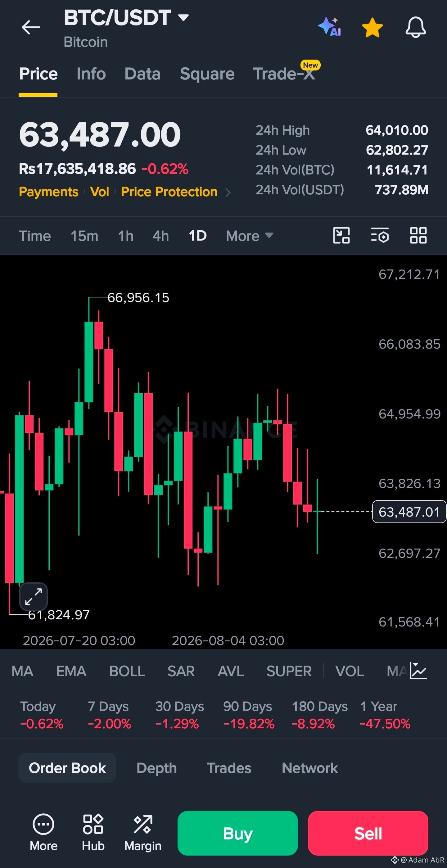The height and width of the screenshot is (868, 447).
Task: Tap the Rs17,635,418.86 converted price
Action: [78, 169]
